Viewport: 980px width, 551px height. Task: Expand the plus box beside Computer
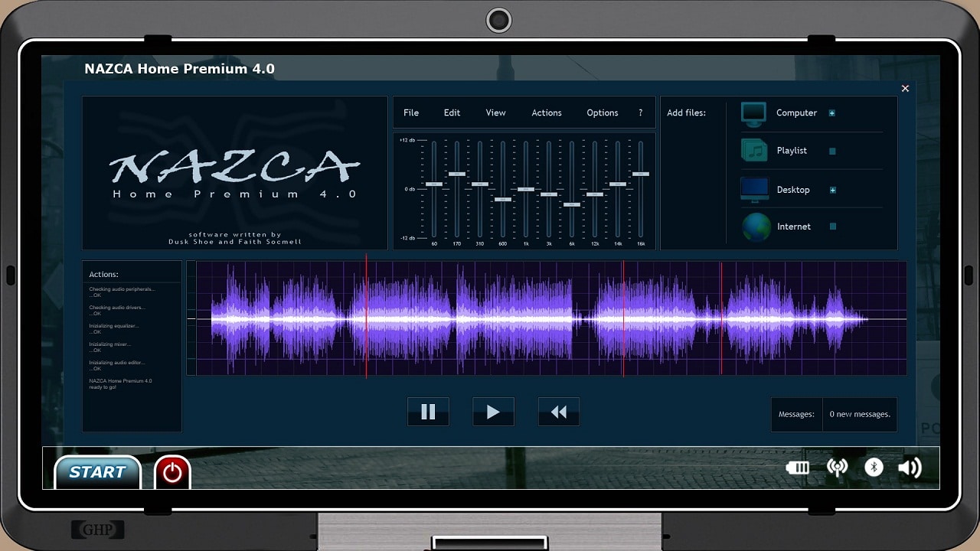pos(832,113)
